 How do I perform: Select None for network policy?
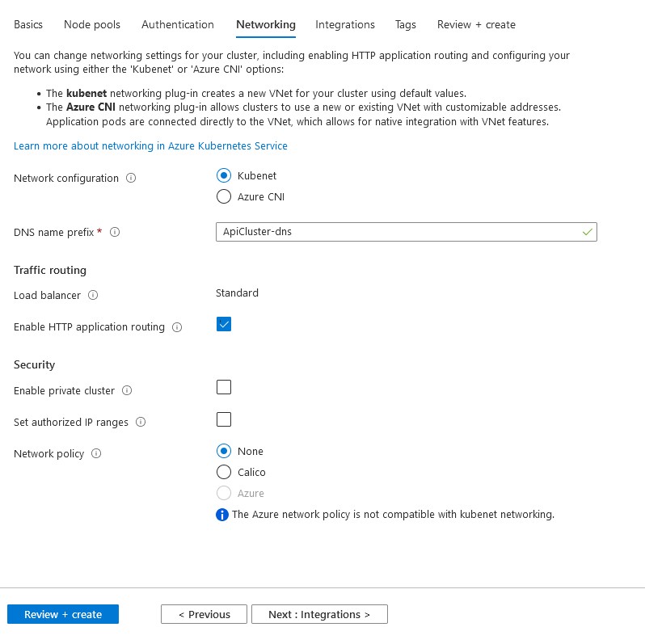click(224, 451)
